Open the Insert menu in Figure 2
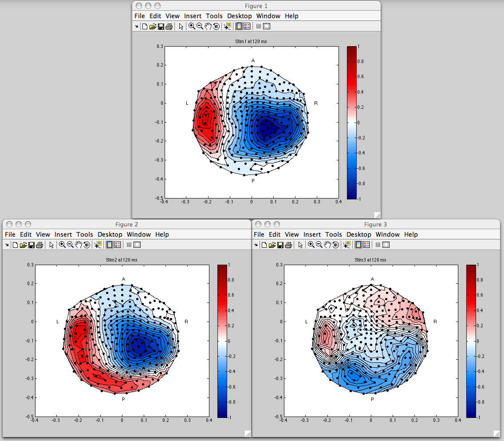 coord(63,234)
